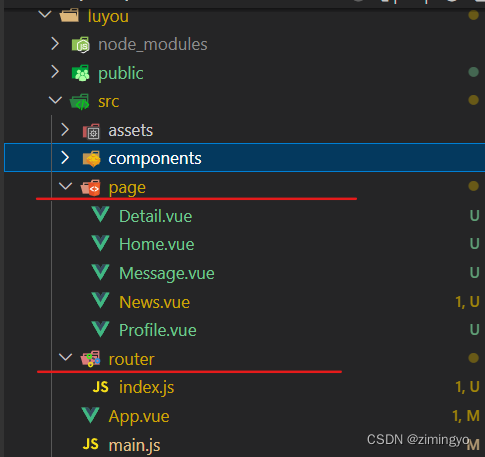The image size is (485, 457).
Task: Collapse the luyou root folder chevron
Action: point(45,14)
